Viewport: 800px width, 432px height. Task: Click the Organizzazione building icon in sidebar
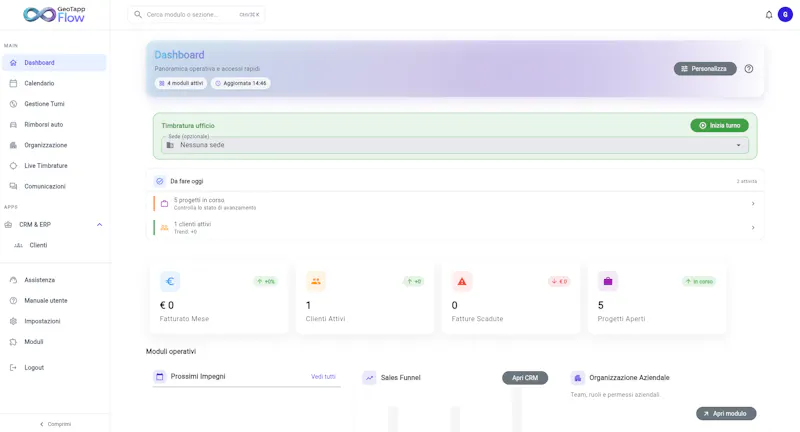13,145
